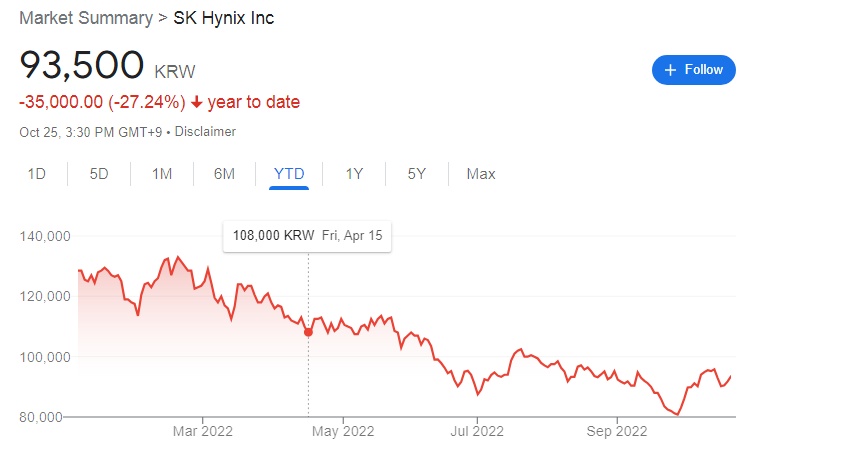
Task: Click the 93,500 price value
Action: coord(82,65)
